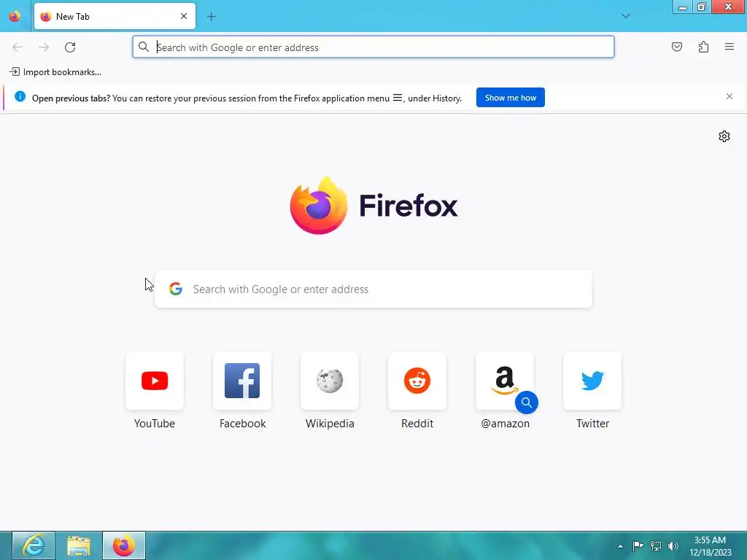Restore down the Firefox window
The width and height of the screenshot is (747, 560).
[701, 7]
